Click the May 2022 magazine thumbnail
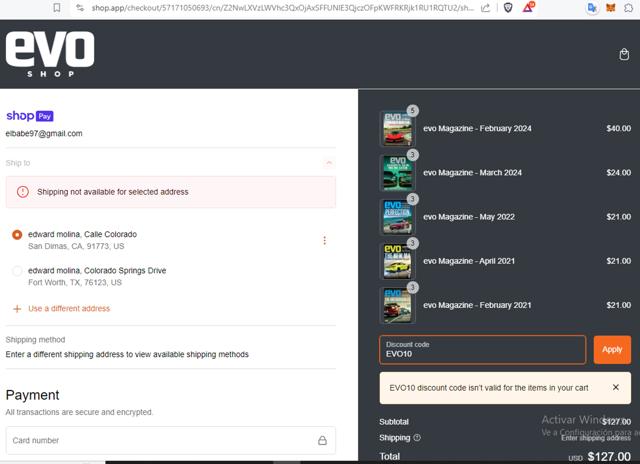Screen dimensions: 640x464 [x=397, y=217]
